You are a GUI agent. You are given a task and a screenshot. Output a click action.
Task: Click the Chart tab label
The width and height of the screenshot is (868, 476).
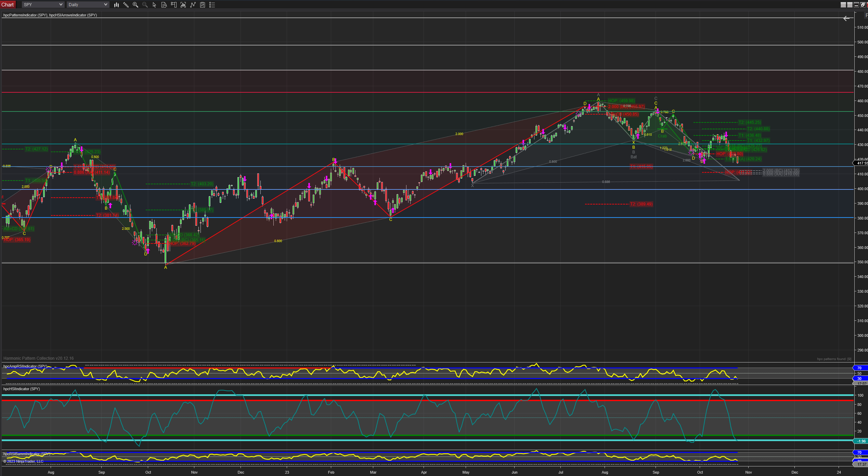[x=8, y=5]
